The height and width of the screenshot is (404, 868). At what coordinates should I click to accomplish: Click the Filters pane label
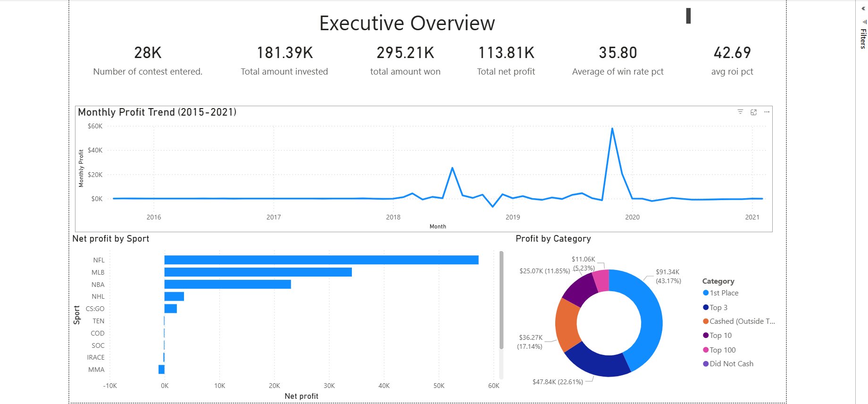pyautogui.click(x=863, y=39)
